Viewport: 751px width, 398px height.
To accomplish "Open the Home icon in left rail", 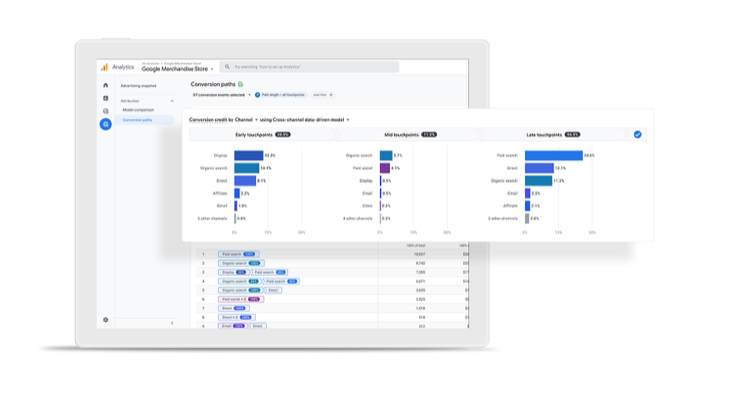I will [x=106, y=85].
